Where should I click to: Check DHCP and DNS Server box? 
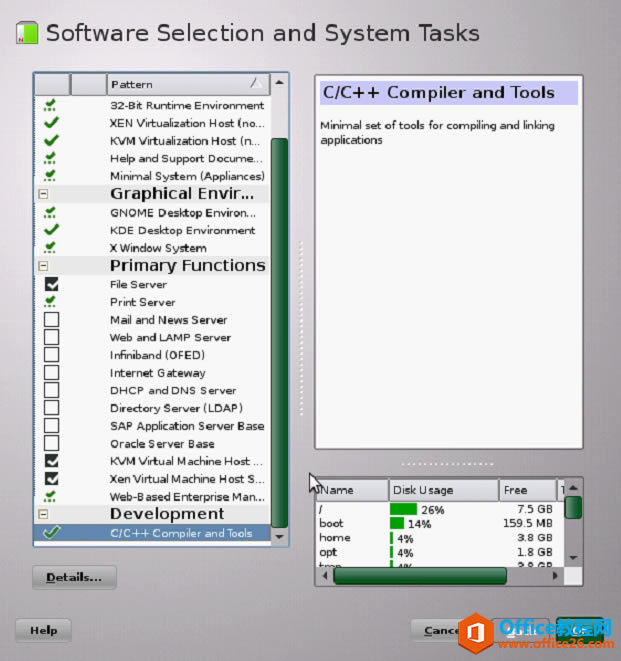click(x=51, y=390)
